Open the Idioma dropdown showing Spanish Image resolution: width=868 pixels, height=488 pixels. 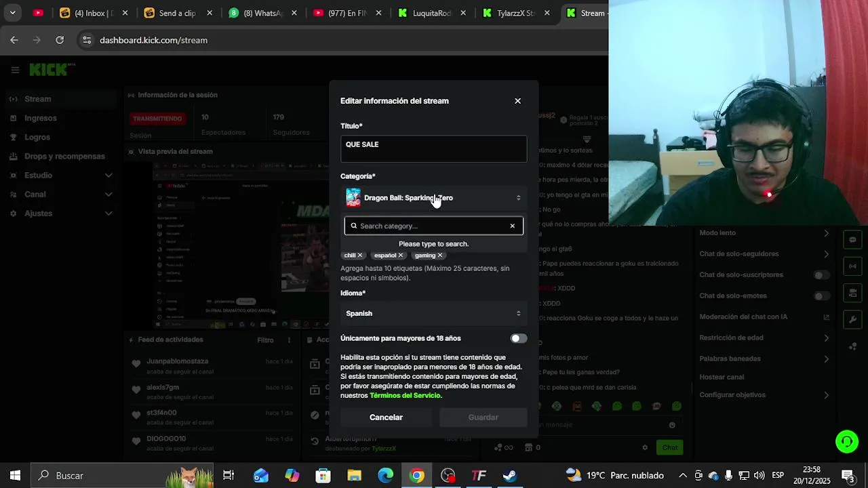pyautogui.click(x=434, y=313)
